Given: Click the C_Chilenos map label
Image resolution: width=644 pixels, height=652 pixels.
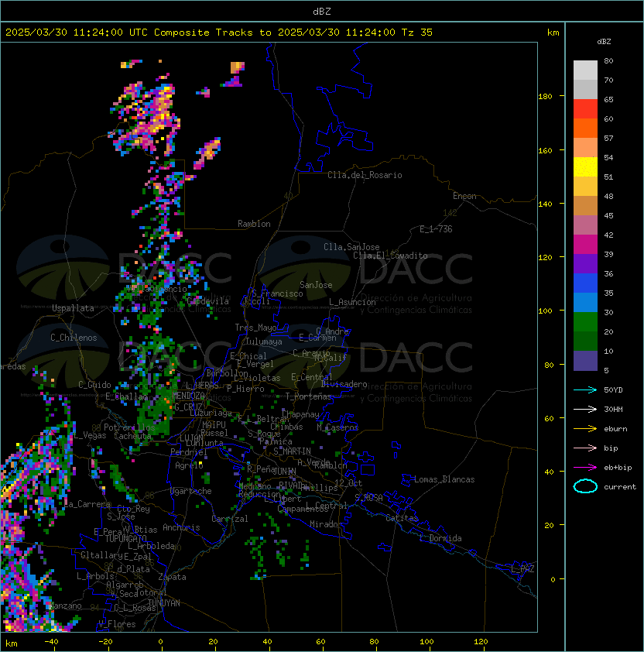Looking at the screenshot, I should click(74, 338).
